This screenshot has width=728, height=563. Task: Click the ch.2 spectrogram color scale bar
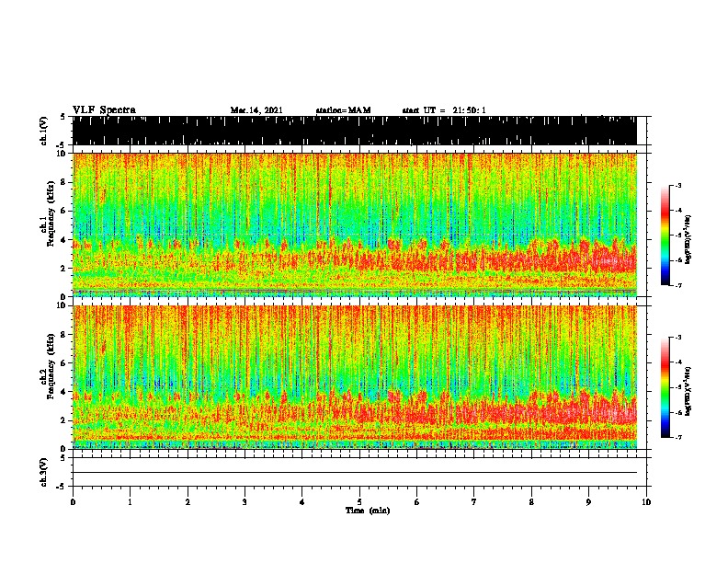[x=665, y=387]
